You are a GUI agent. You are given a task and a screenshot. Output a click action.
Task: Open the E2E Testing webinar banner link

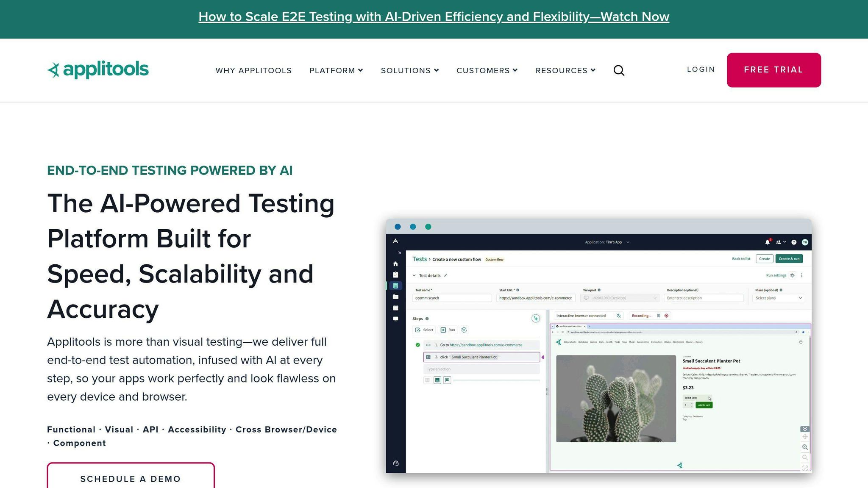point(434,17)
